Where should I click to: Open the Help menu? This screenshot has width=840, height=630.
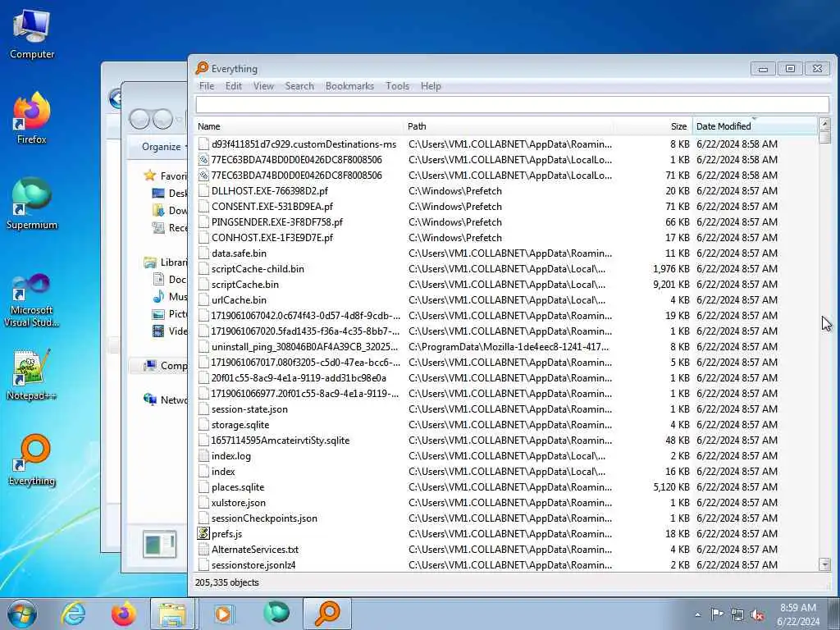[x=431, y=85]
